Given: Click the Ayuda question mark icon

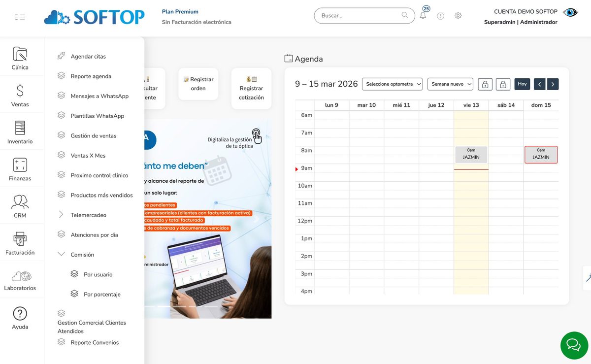Looking at the screenshot, I should click(x=20, y=314).
